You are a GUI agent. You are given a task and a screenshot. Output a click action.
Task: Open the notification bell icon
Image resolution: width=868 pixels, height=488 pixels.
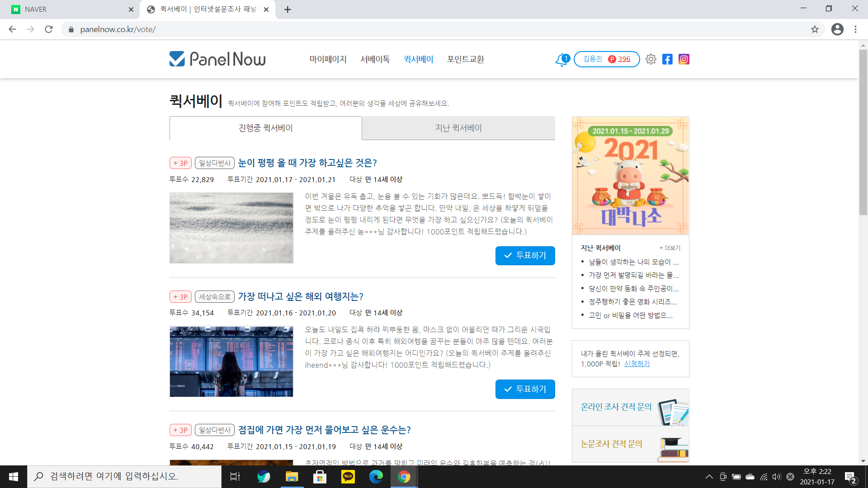pos(561,59)
